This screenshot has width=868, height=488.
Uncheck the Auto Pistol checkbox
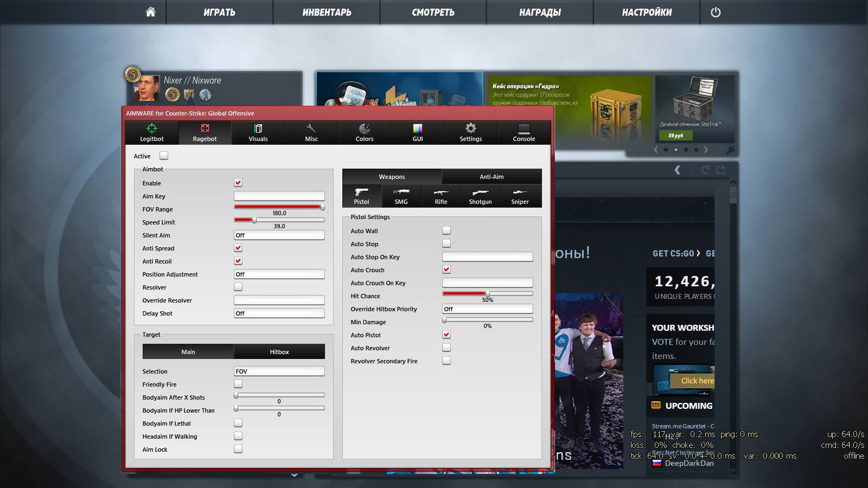pos(446,335)
